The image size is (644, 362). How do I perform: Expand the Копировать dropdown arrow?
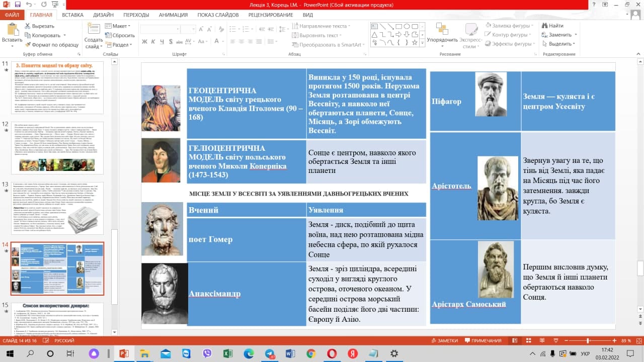(64, 35)
